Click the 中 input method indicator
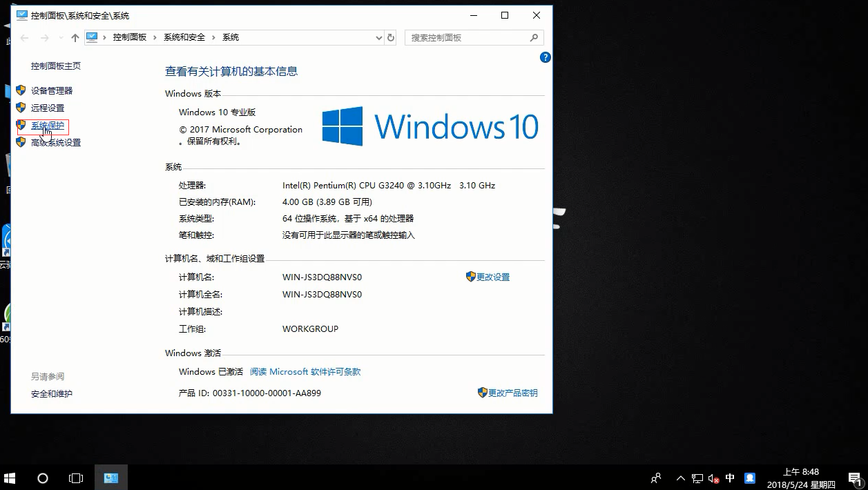This screenshot has height=490, width=868. click(730, 478)
